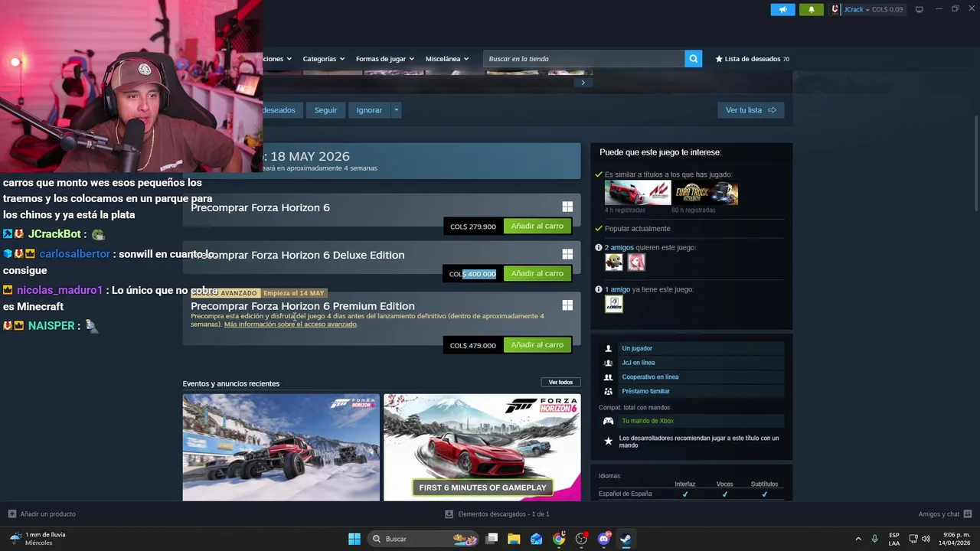
Task: Open the 'Formas de jugar' menu
Action: 384,59
